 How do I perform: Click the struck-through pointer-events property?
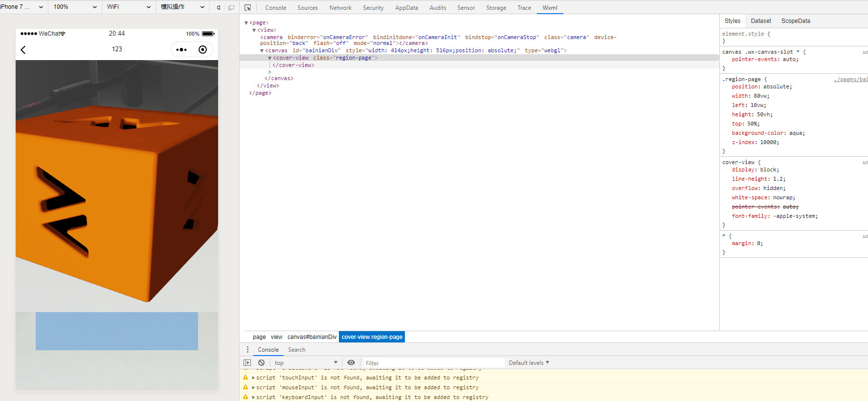pos(765,207)
